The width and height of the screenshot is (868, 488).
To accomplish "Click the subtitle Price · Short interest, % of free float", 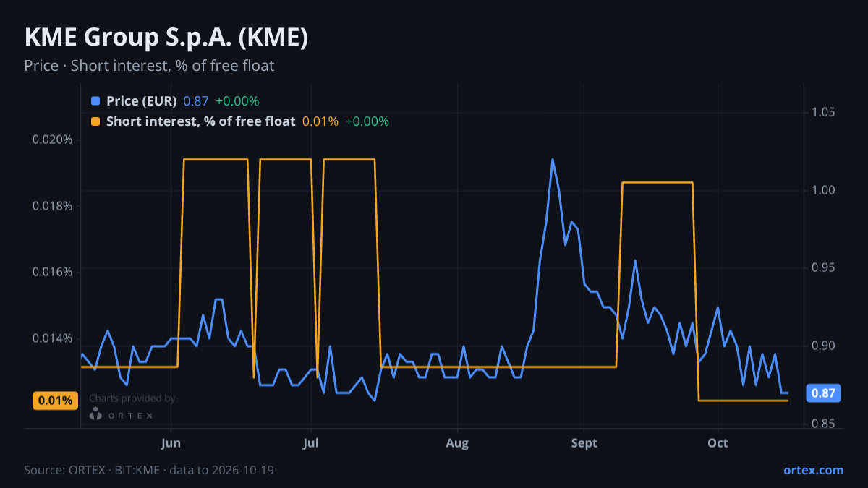I will coord(149,66).
